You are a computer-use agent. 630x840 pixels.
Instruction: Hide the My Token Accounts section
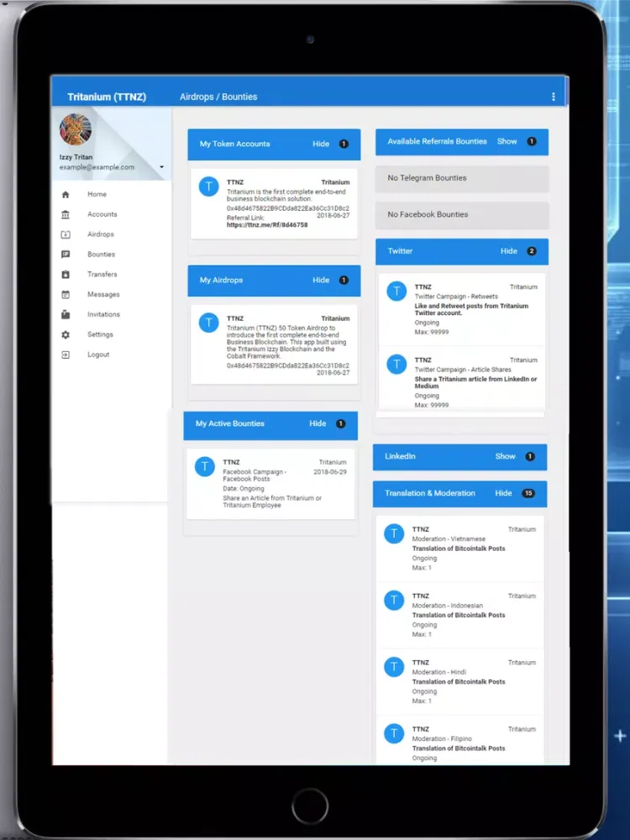[321, 144]
